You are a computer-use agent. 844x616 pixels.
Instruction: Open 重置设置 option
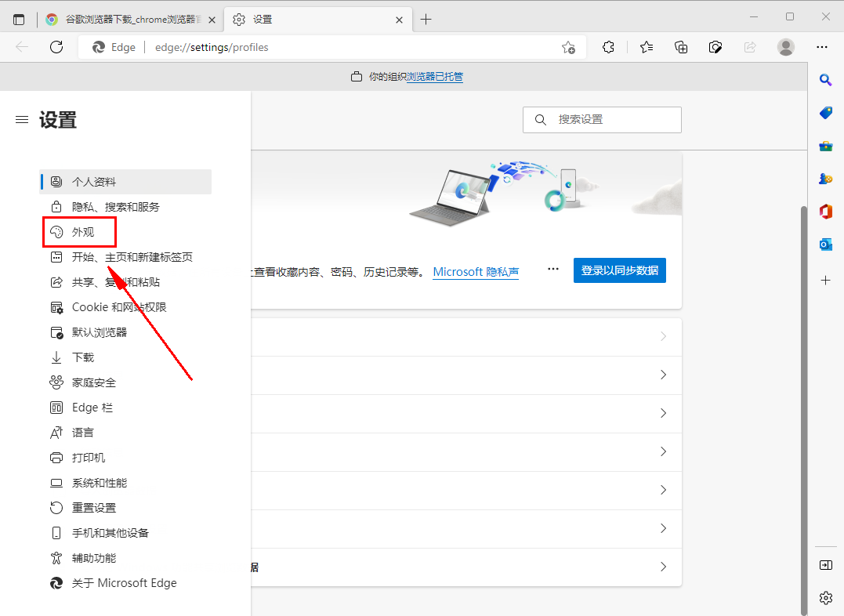coord(126,508)
